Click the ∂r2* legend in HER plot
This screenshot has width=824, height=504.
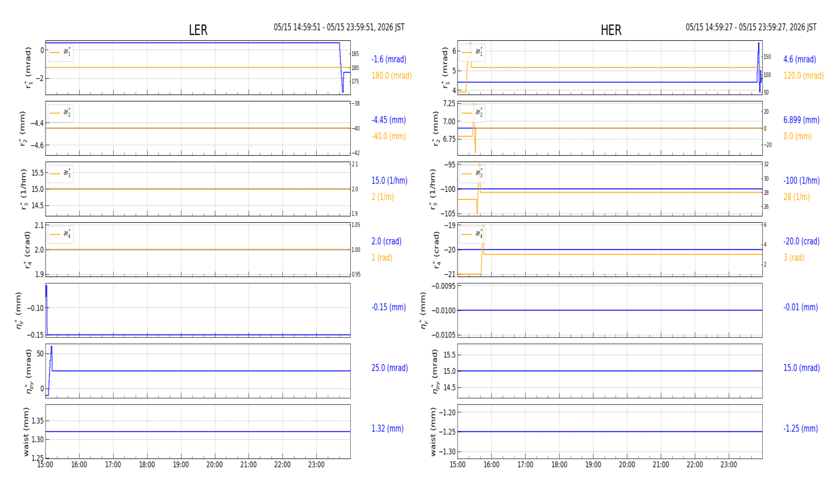point(473,113)
